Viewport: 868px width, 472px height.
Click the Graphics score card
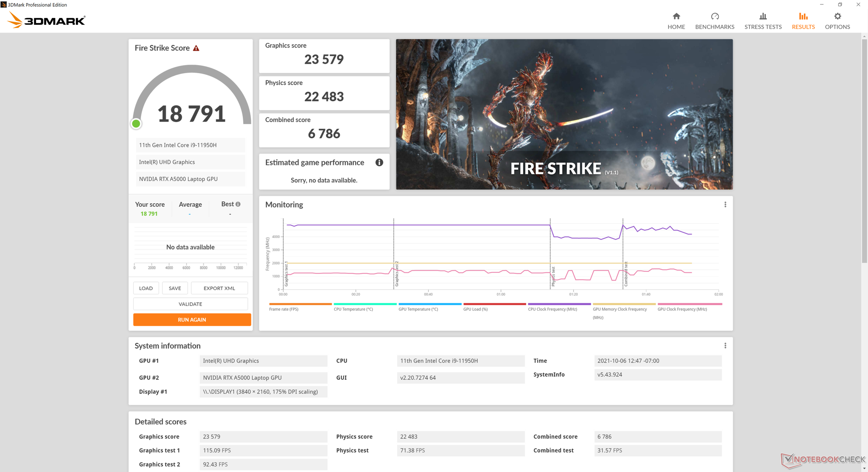[x=324, y=56]
